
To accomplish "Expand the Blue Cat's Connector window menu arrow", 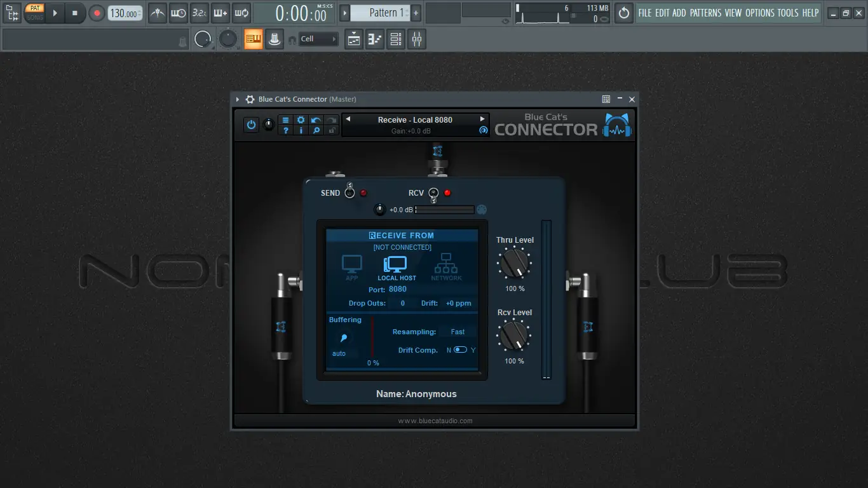I will tap(238, 99).
